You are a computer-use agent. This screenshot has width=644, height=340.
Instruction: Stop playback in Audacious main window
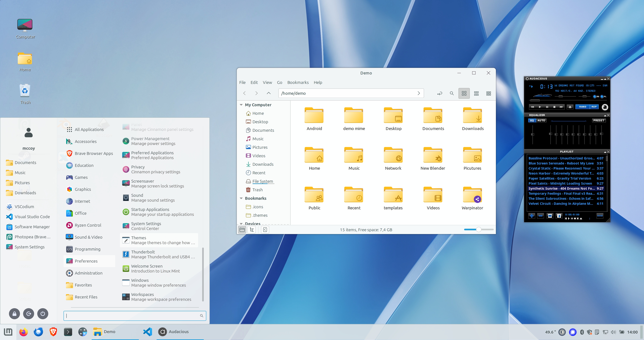(554, 107)
